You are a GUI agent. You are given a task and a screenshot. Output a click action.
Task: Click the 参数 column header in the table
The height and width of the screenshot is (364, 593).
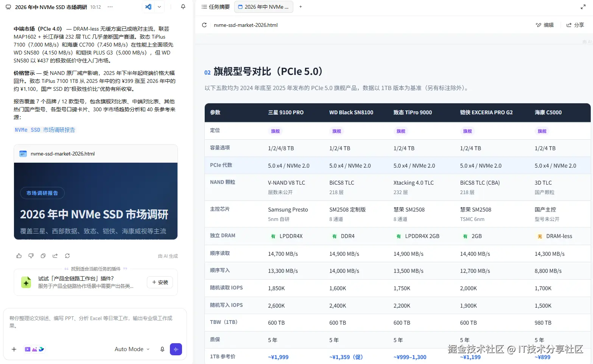215,112
